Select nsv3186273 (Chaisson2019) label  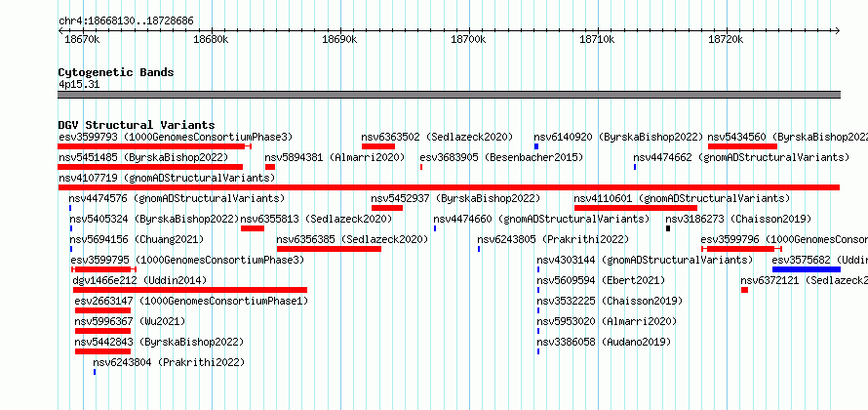coord(738,219)
